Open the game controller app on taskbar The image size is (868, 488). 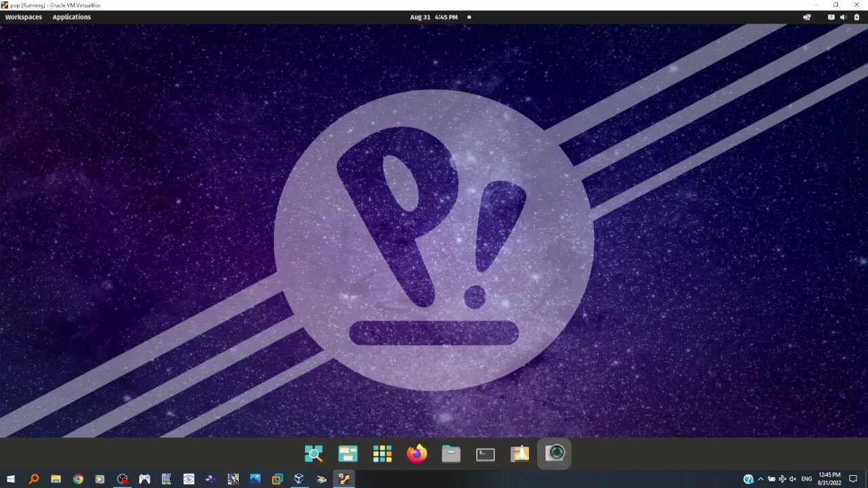point(144,479)
